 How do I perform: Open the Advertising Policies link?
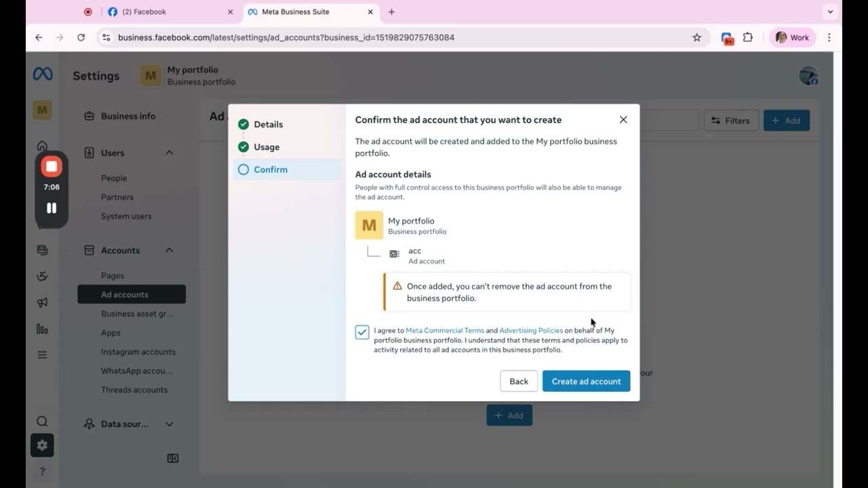tap(531, 331)
